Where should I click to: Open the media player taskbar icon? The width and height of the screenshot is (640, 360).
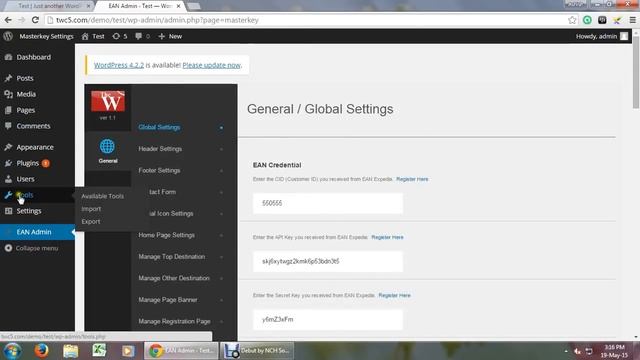point(128,351)
